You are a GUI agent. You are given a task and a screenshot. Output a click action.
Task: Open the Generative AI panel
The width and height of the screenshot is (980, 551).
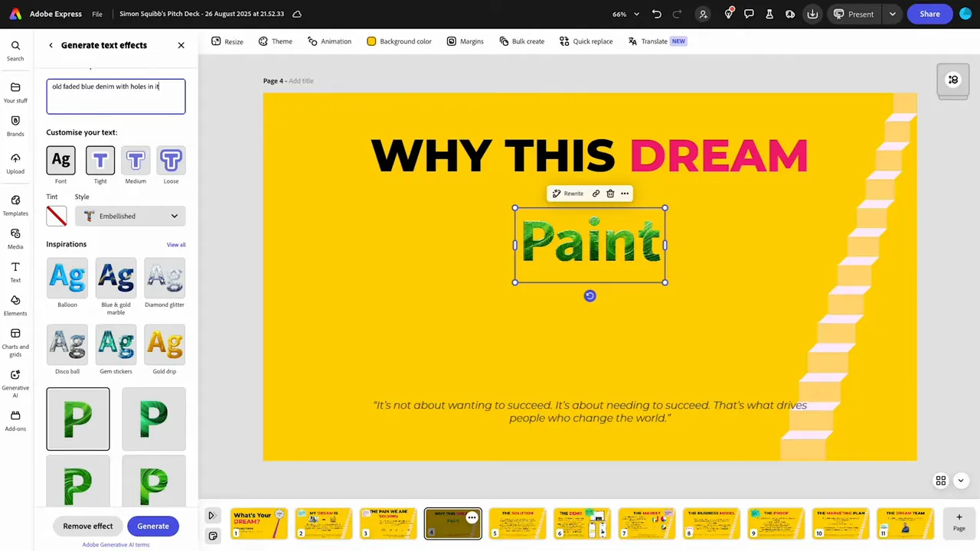click(15, 383)
